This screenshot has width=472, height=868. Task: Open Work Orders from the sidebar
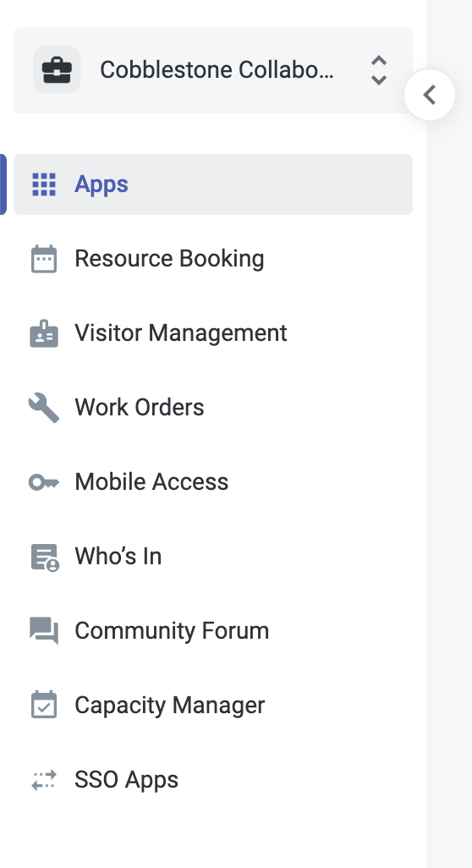point(213,408)
